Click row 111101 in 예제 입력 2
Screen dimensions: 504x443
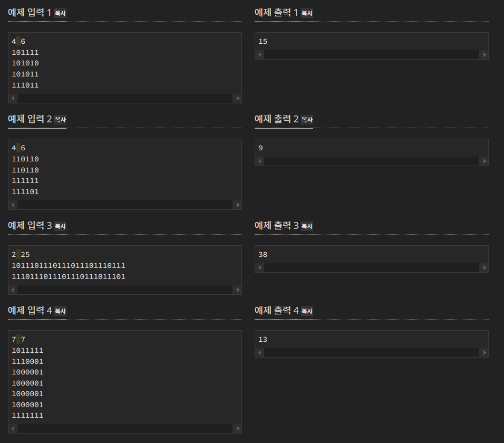25,191
